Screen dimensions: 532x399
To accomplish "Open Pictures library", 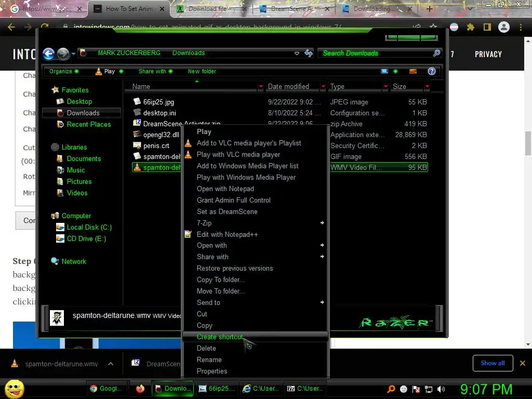I will 79,181.
